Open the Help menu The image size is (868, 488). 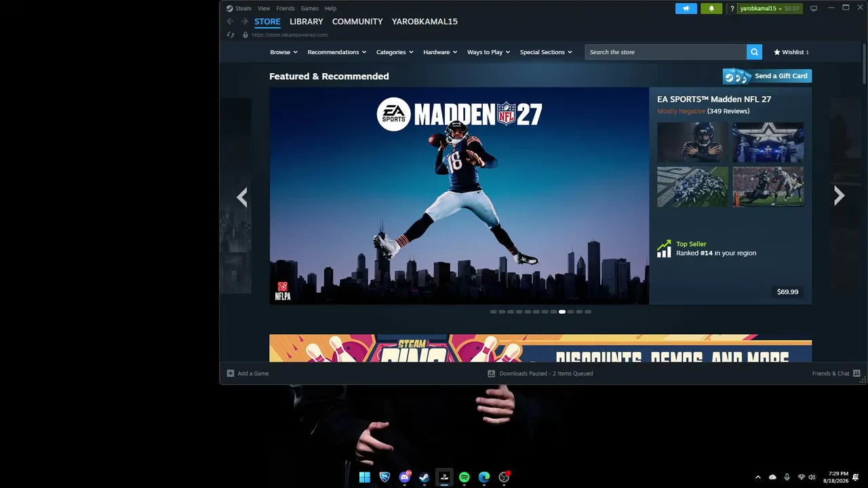pyautogui.click(x=330, y=9)
